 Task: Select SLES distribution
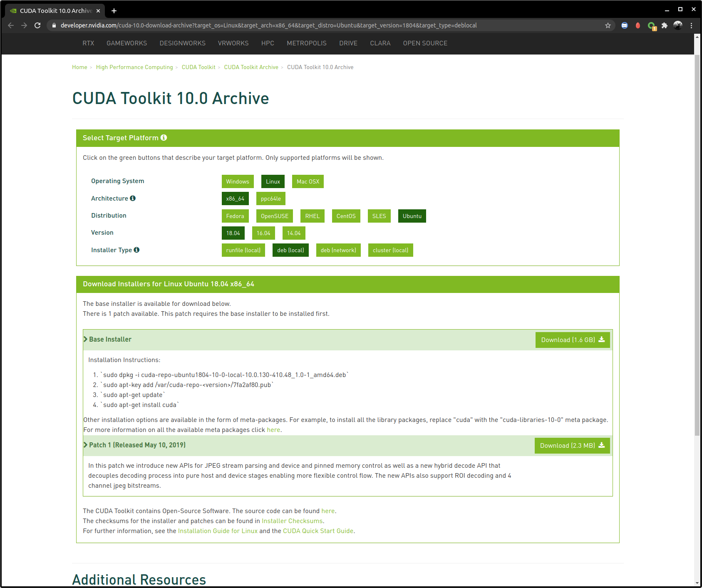pyautogui.click(x=379, y=216)
